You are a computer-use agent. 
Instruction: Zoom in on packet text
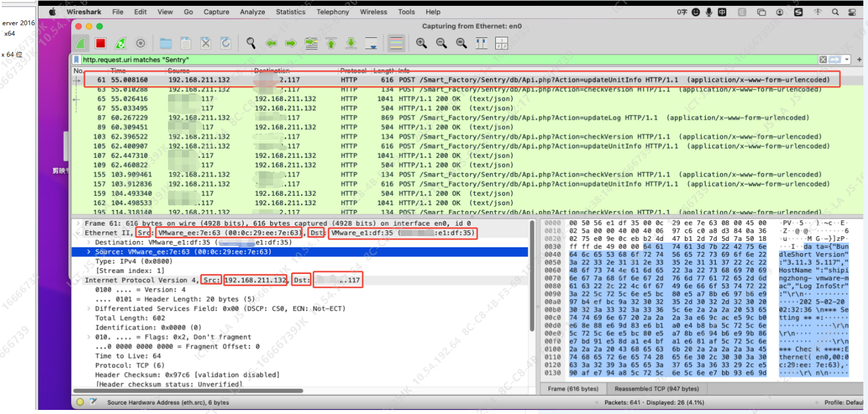click(421, 43)
